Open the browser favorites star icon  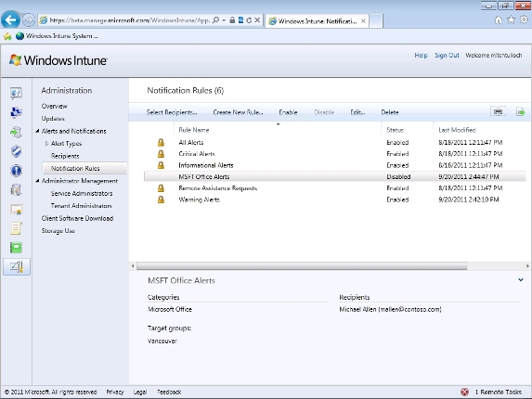click(x=511, y=20)
